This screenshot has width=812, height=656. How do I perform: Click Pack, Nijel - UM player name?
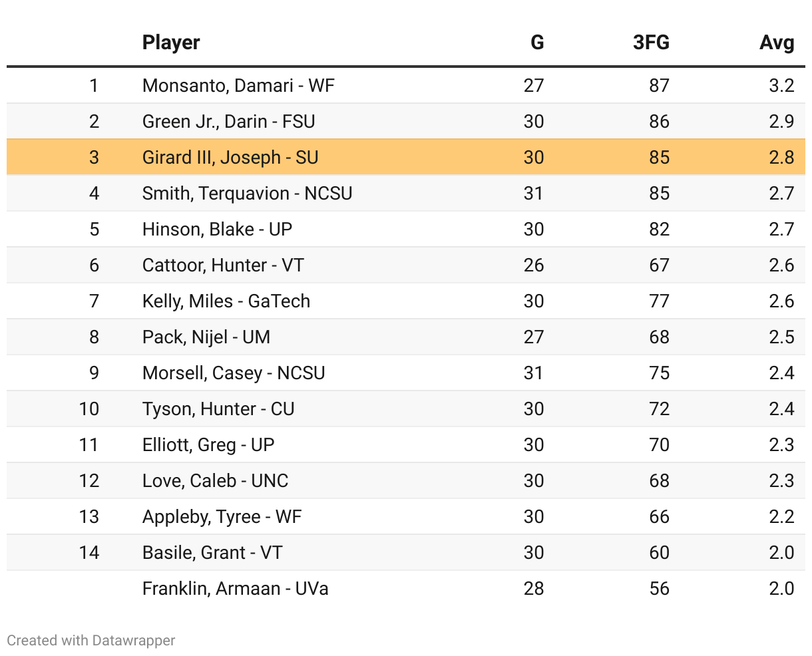206,337
